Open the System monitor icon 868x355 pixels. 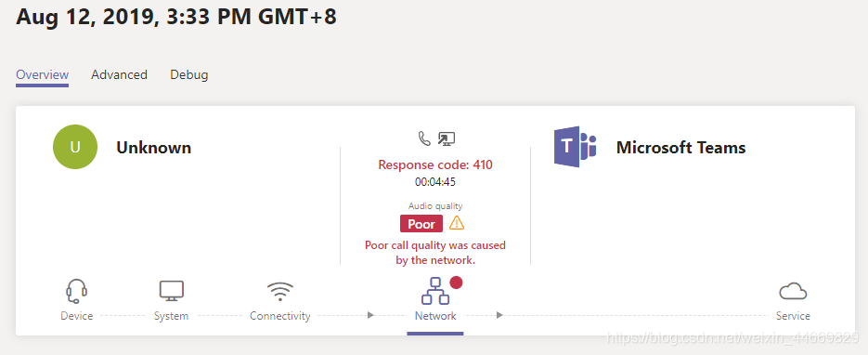pos(172,291)
